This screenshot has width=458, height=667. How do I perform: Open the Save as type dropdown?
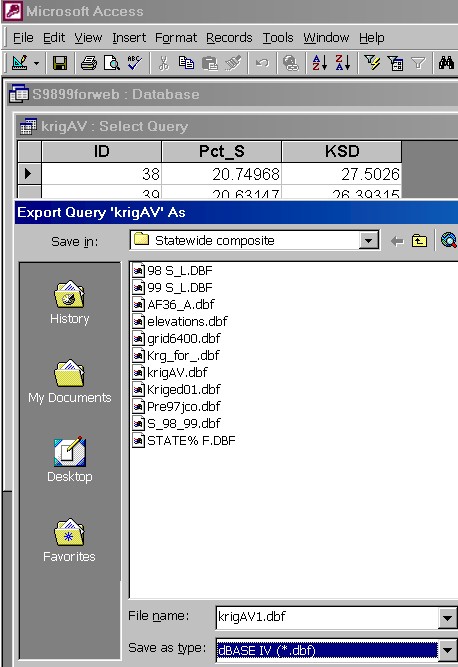447,650
